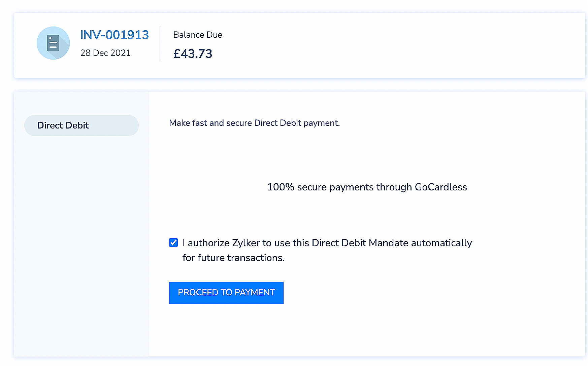This screenshot has width=588, height=366.
Task: Click PROCEED TO PAYMENT
Action: (x=226, y=293)
